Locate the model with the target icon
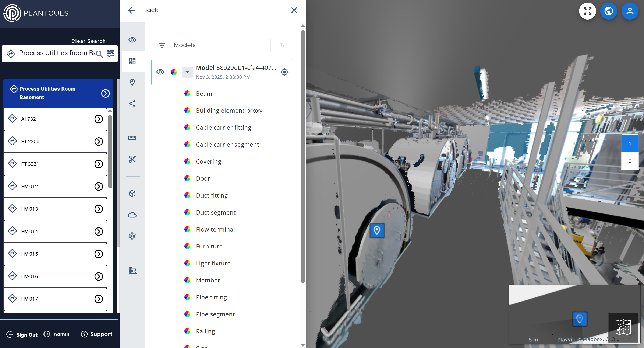Screen dimensions: 644x348 [284, 72]
